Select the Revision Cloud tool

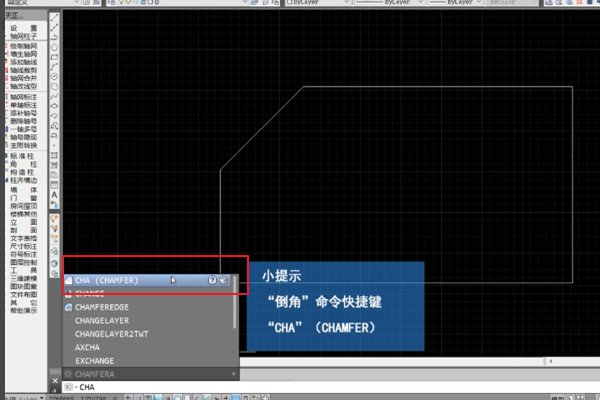(x=54, y=87)
